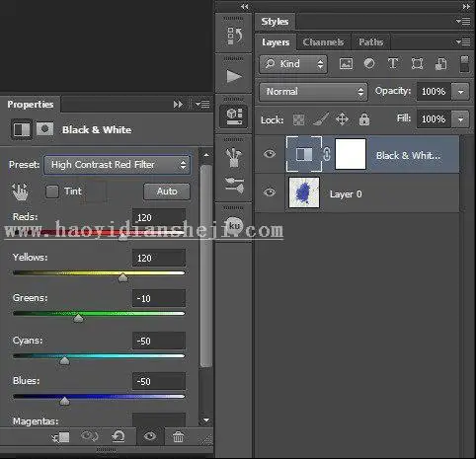Toggle lock transparent pixels

[x=298, y=119]
